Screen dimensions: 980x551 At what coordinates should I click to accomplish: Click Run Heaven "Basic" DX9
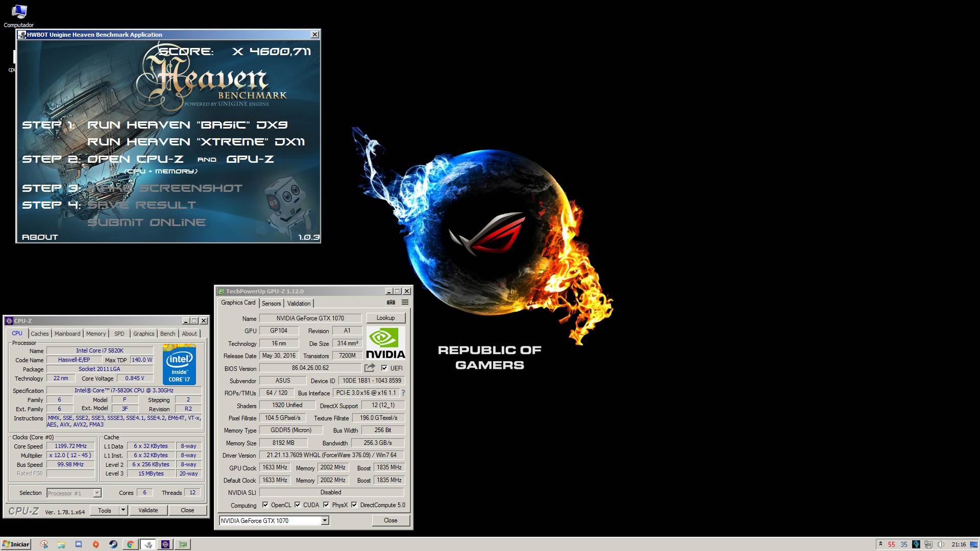188,125
